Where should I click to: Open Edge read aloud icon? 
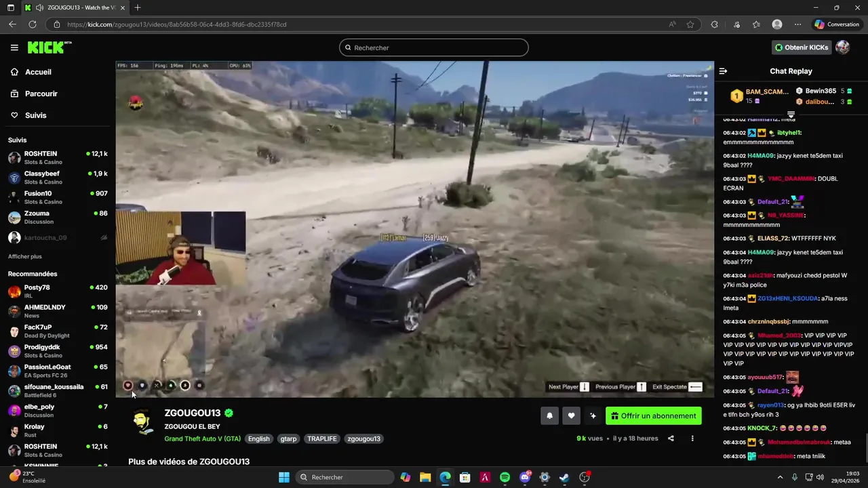pos(672,24)
